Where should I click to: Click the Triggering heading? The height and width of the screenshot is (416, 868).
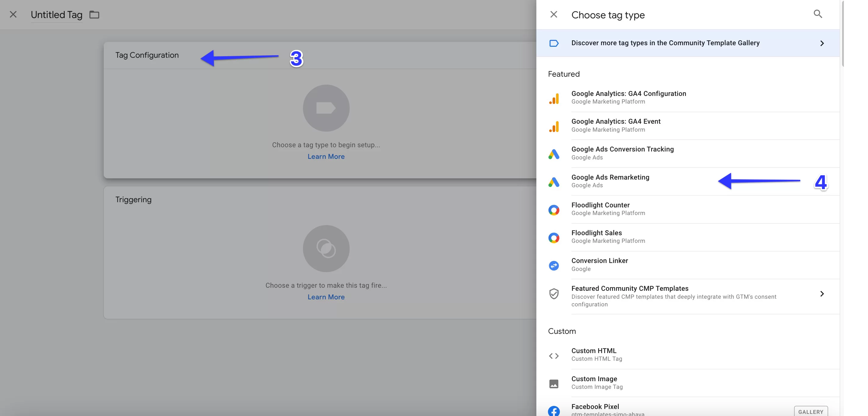(133, 199)
